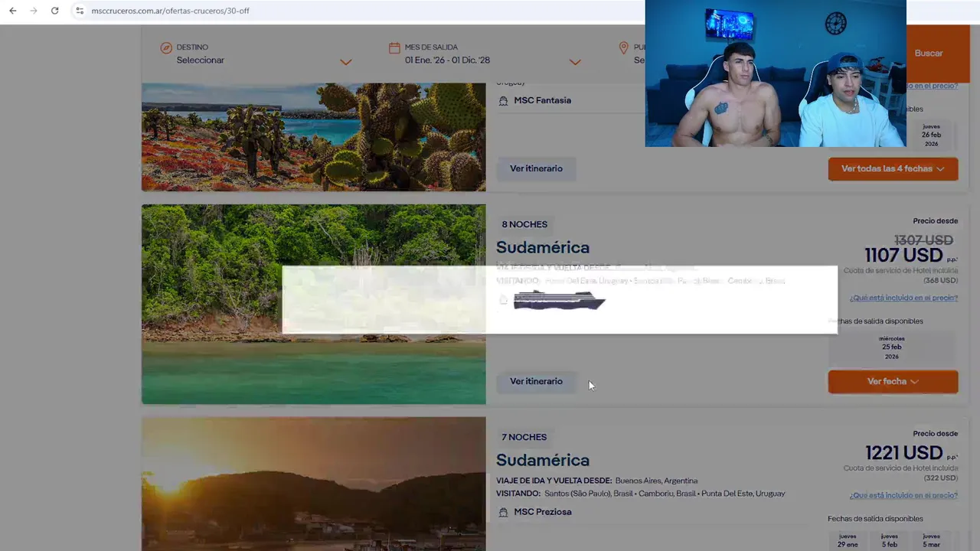Click the port location pin icon

pos(624,48)
